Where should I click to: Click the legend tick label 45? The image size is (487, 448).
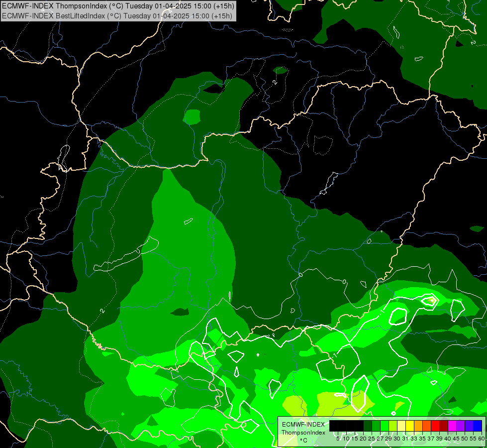pyautogui.click(x=457, y=439)
